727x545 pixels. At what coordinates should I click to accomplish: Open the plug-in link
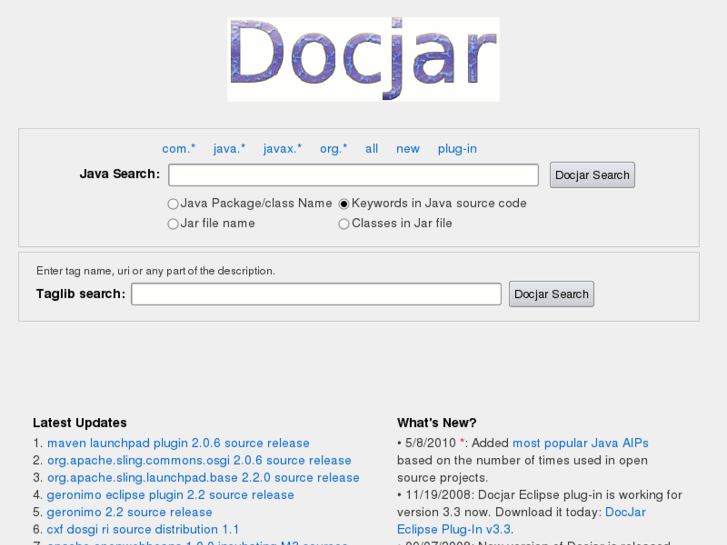click(x=457, y=149)
